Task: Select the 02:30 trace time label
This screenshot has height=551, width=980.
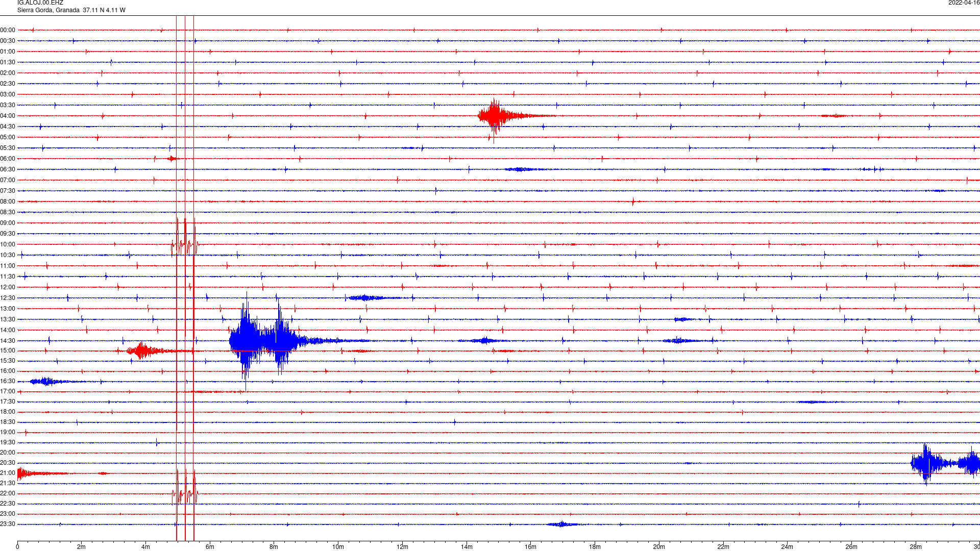Action: (8, 84)
